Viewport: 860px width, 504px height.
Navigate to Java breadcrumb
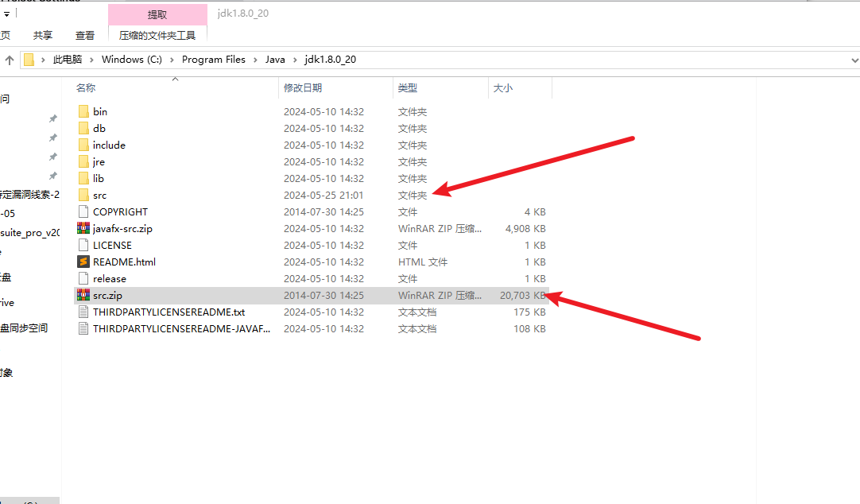click(x=275, y=60)
